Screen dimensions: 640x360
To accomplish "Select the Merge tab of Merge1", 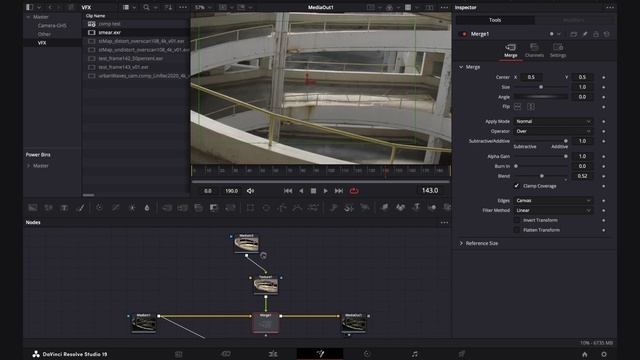I will click(510, 51).
